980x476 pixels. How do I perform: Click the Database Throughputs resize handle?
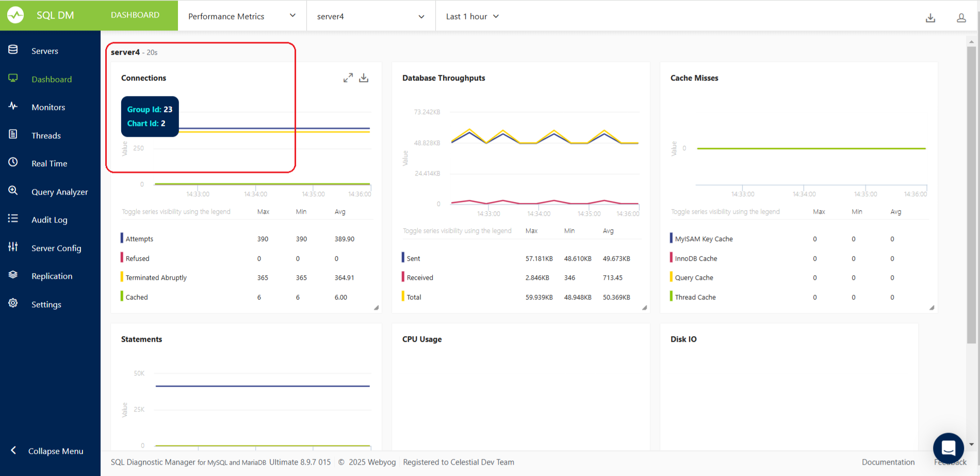coord(645,308)
